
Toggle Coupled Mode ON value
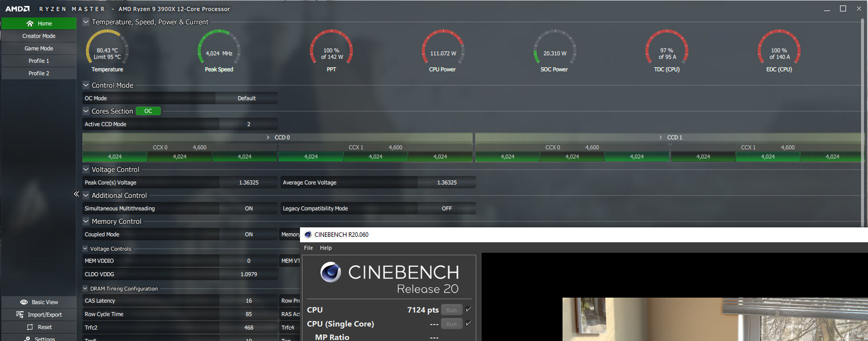[x=248, y=234]
